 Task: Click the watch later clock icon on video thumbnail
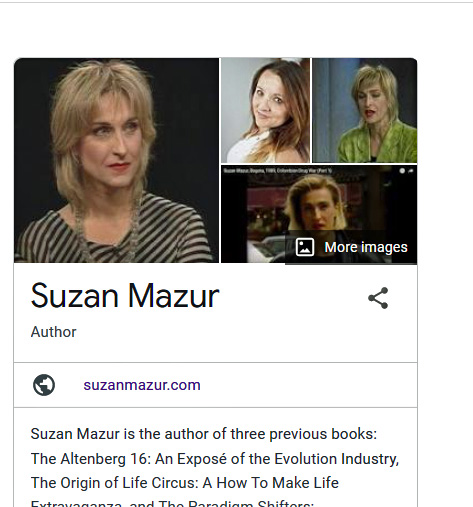[402, 171]
